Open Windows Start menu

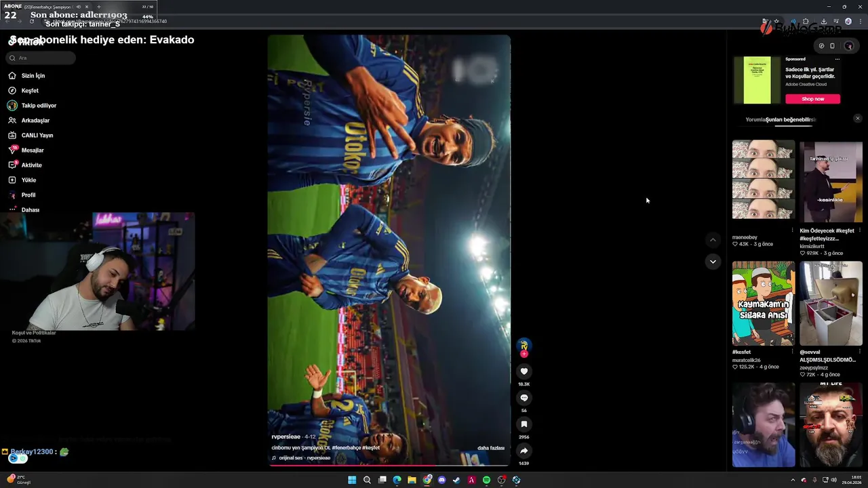352,480
